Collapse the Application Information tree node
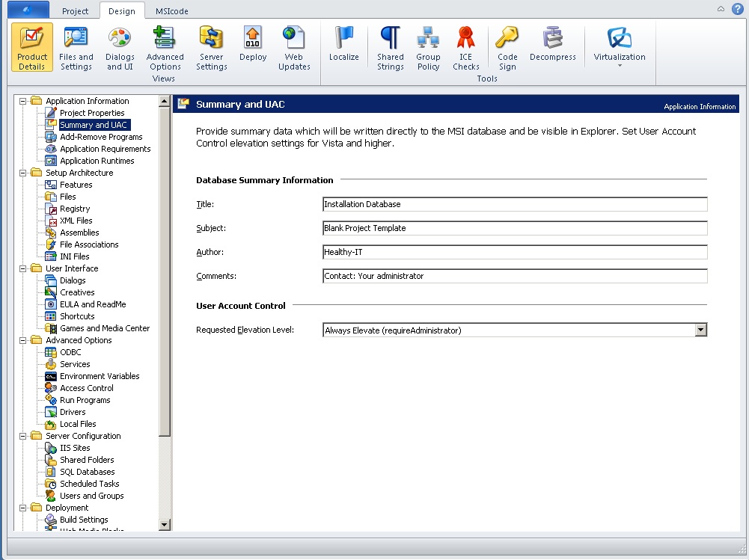 22,101
